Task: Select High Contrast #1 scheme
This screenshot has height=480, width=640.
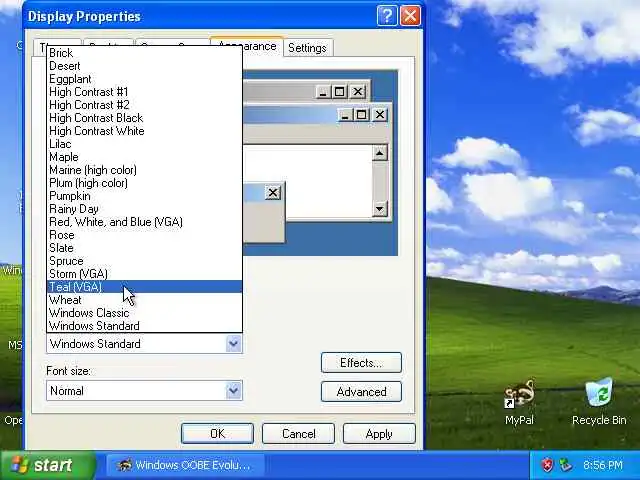Action: point(144,92)
